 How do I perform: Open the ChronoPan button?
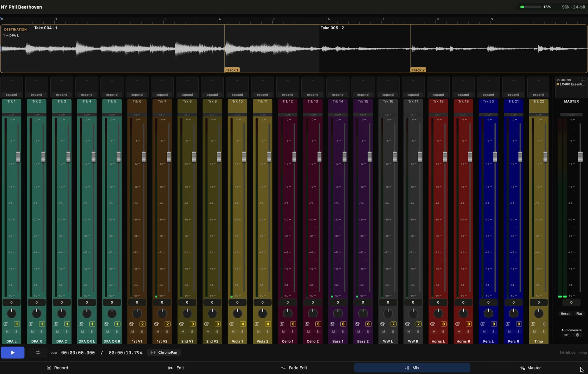(x=164, y=353)
